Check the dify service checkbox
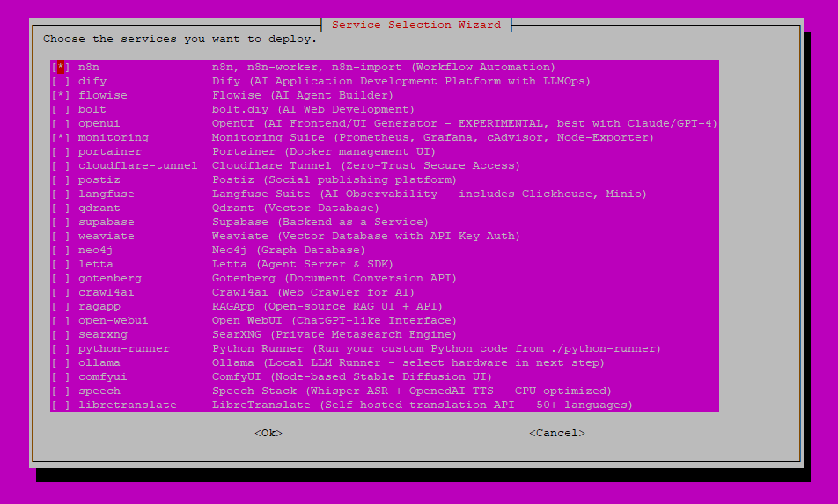 click(61, 81)
